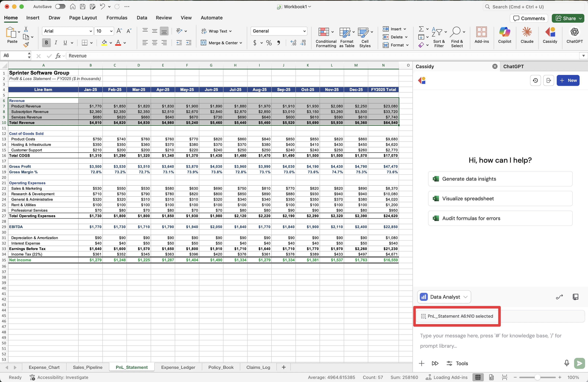This screenshot has width=588, height=382.
Task: Switch to Page Layout view in status bar
Action: (491, 377)
